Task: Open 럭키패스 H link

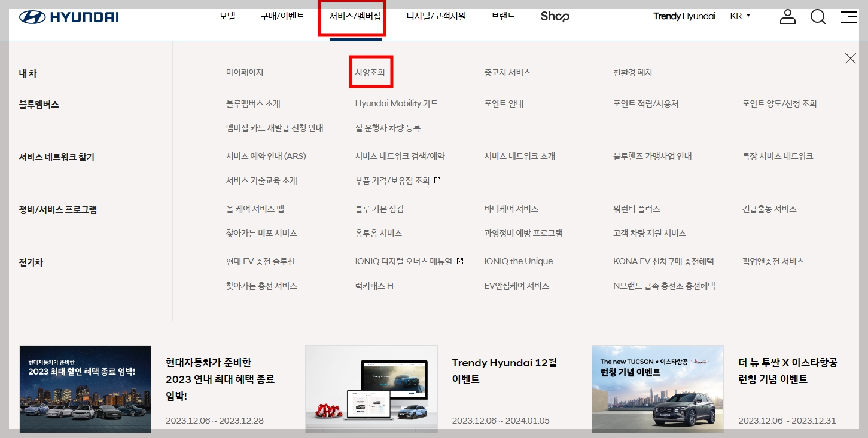Action: point(374,286)
